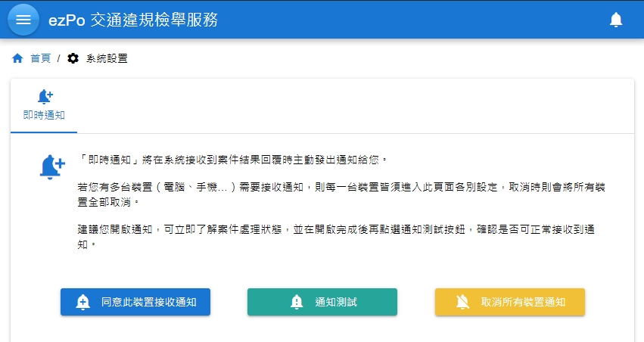
Task: Open the hamburger navigation menu
Action: click(23, 20)
